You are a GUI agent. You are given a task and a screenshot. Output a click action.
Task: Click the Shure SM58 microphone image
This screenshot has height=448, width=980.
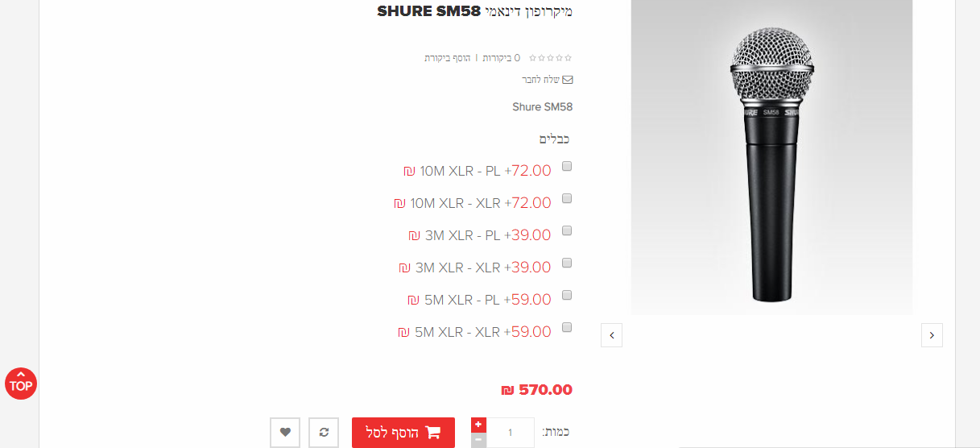pos(771,157)
